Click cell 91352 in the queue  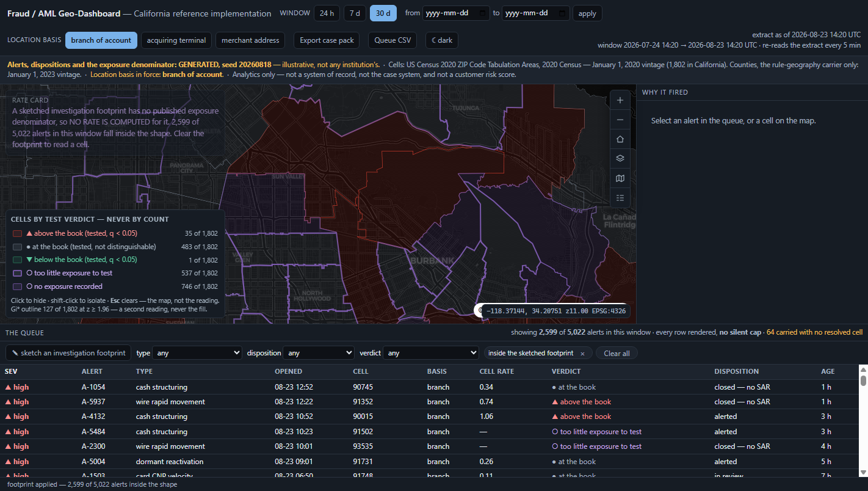pyautogui.click(x=363, y=402)
